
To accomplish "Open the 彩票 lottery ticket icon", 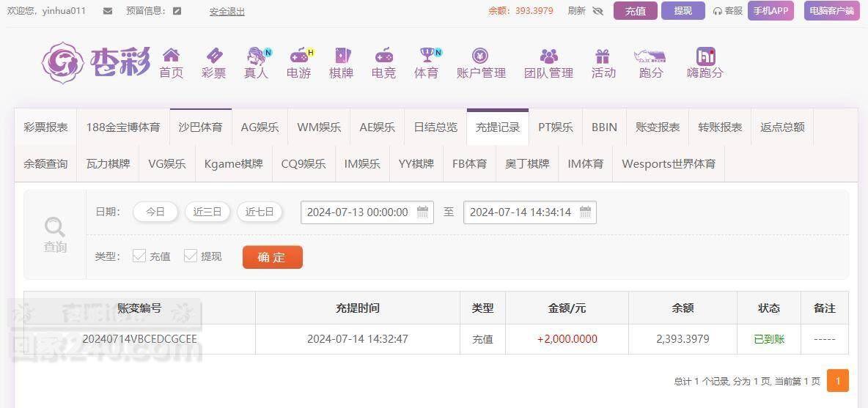I will [213, 55].
